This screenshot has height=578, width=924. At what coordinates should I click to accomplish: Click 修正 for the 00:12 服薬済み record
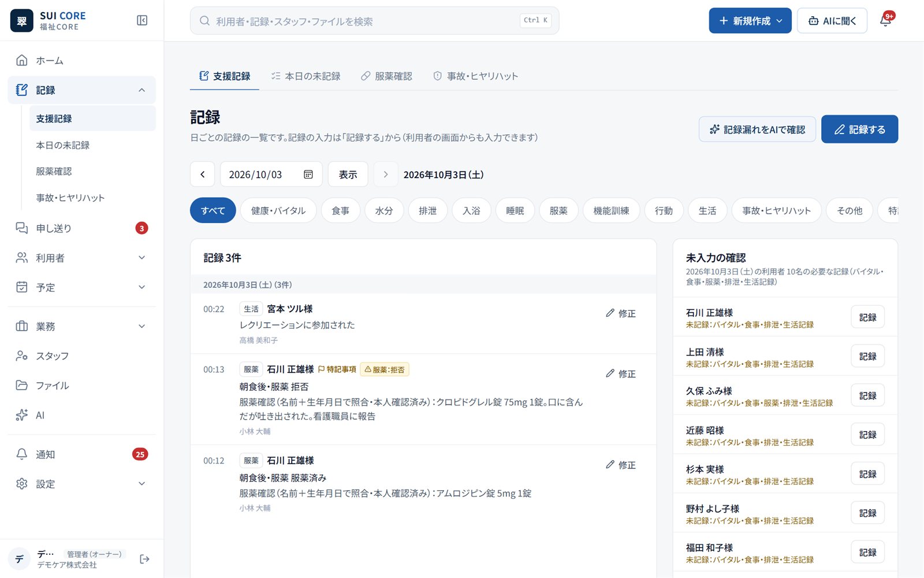coord(621,465)
